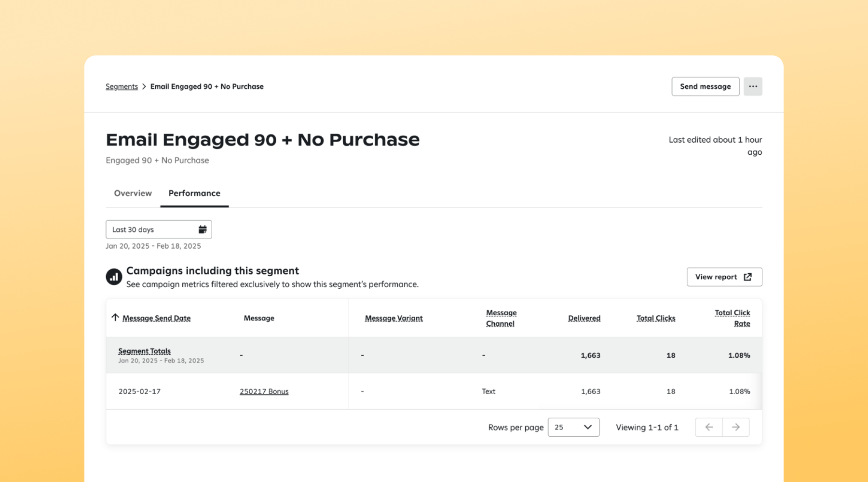Click the Total Click Rate column header
Image resolution: width=868 pixels, height=482 pixels.
pyautogui.click(x=732, y=318)
